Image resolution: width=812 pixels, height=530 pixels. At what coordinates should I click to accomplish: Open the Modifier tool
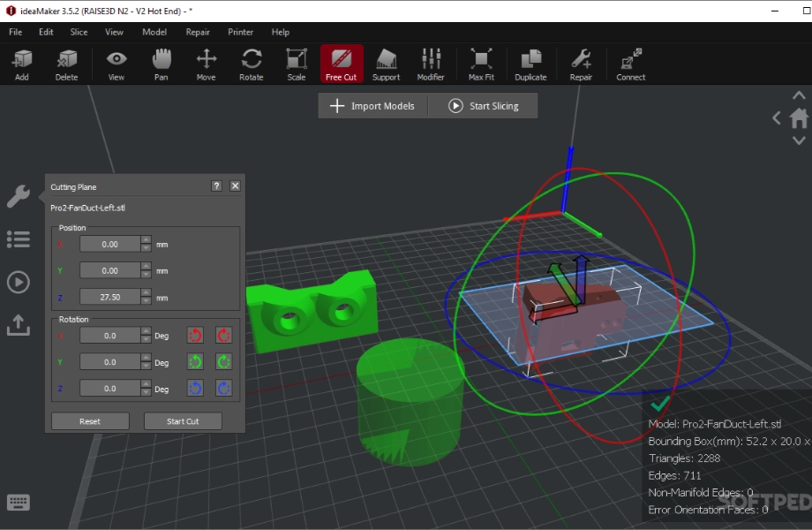[431, 64]
